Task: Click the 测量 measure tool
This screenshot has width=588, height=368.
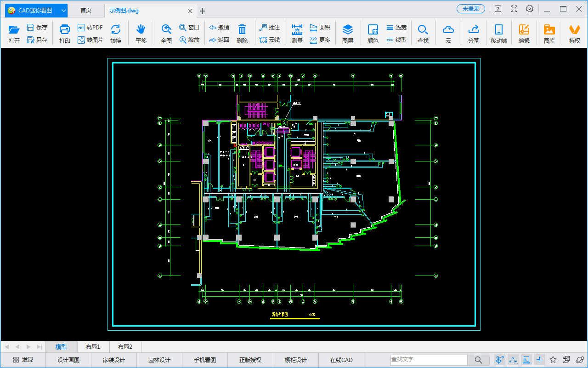Action: point(297,33)
